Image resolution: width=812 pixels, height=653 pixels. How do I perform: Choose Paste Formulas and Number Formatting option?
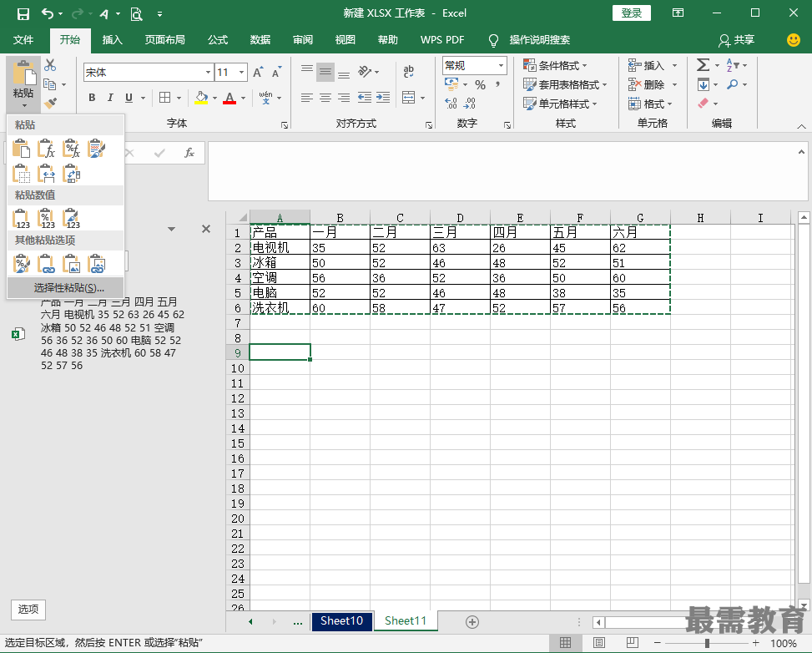click(x=71, y=149)
